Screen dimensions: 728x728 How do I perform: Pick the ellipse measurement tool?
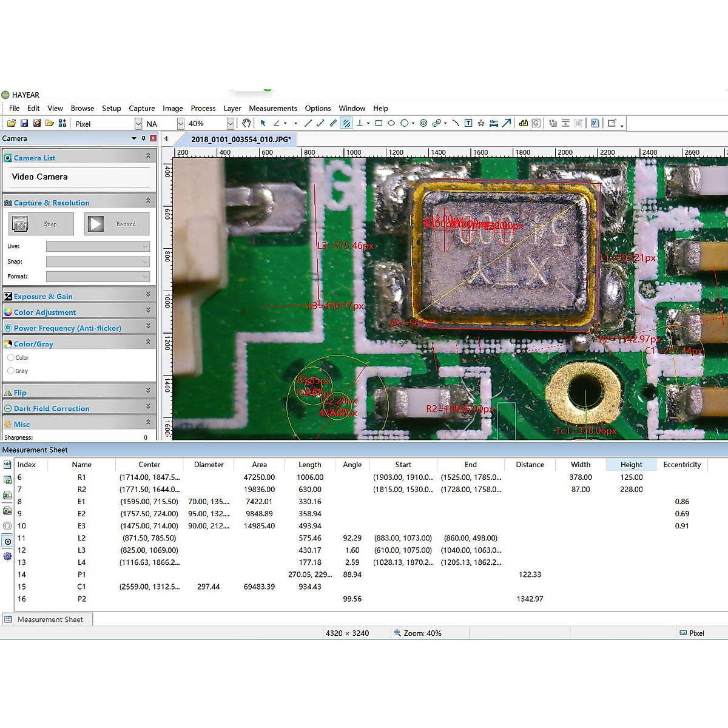click(x=391, y=123)
